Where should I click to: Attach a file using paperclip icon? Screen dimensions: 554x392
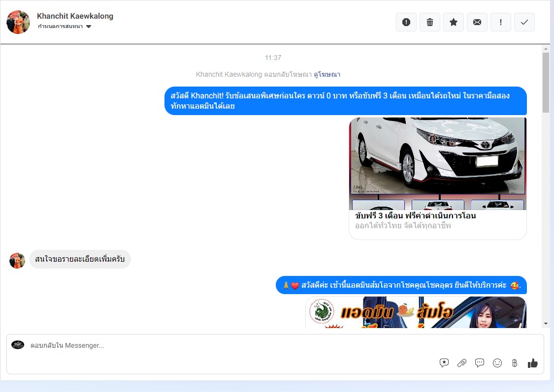tap(462, 363)
